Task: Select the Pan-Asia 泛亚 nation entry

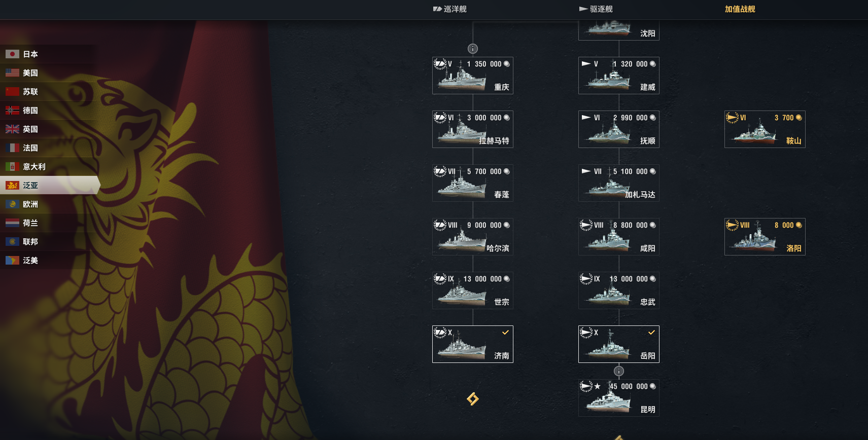Action: (49, 185)
